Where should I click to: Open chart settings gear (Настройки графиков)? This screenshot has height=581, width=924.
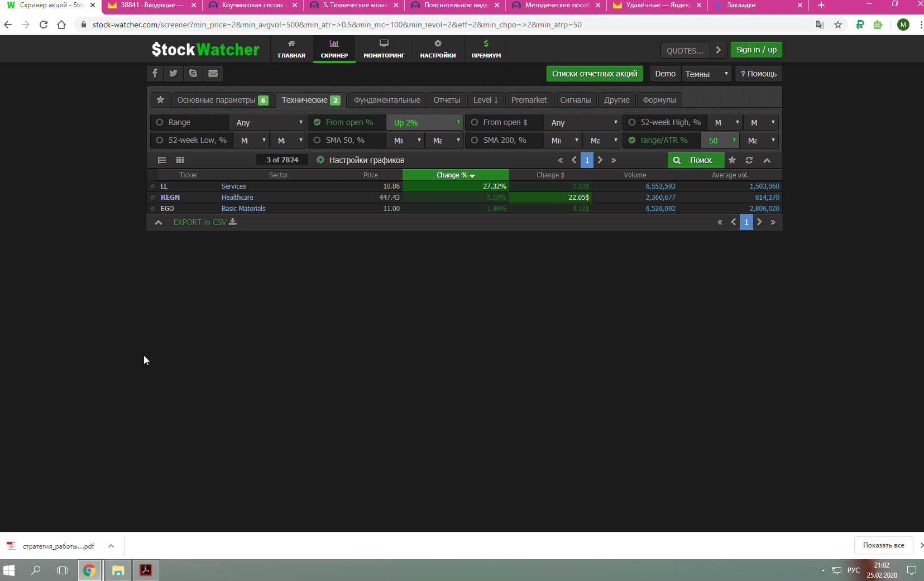[320, 160]
